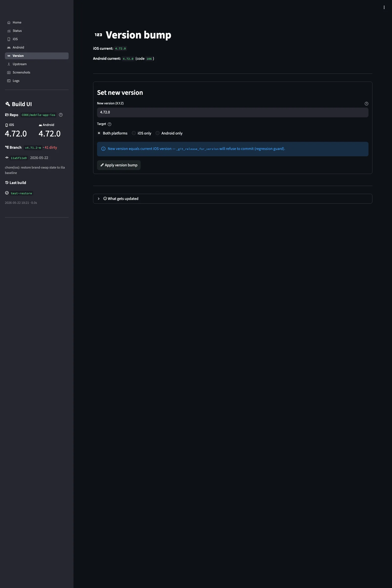The width and height of the screenshot is (392, 588).
Task: Click the test-restore build label
Action: click(x=22, y=193)
